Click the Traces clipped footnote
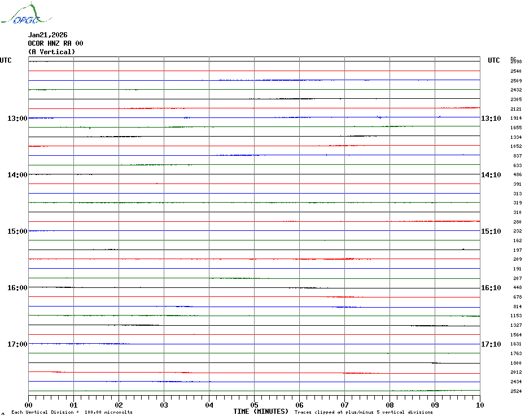Image resolution: width=525 pixels, height=420 pixels. (364, 412)
